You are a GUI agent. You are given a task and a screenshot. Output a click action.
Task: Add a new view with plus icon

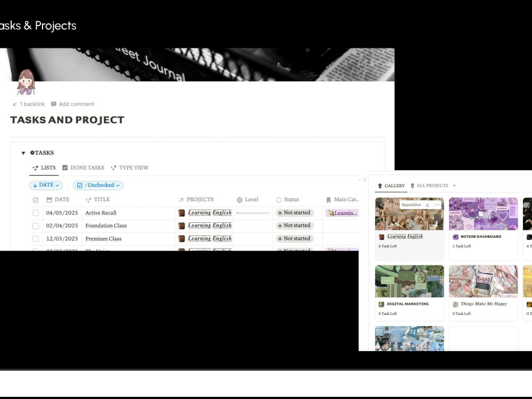pyautogui.click(x=455, y=185)
